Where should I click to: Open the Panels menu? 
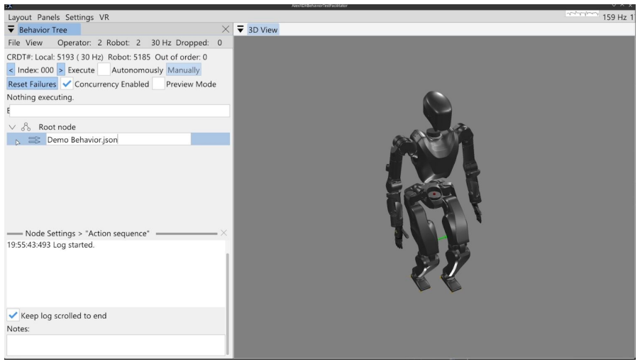point(48,17)
